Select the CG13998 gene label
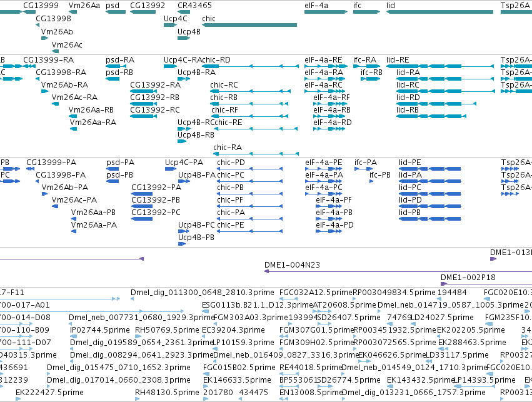 coord(53,19)
